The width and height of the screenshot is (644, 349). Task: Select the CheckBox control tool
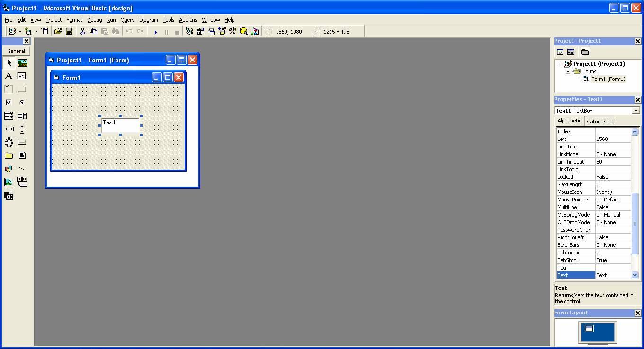9,103
